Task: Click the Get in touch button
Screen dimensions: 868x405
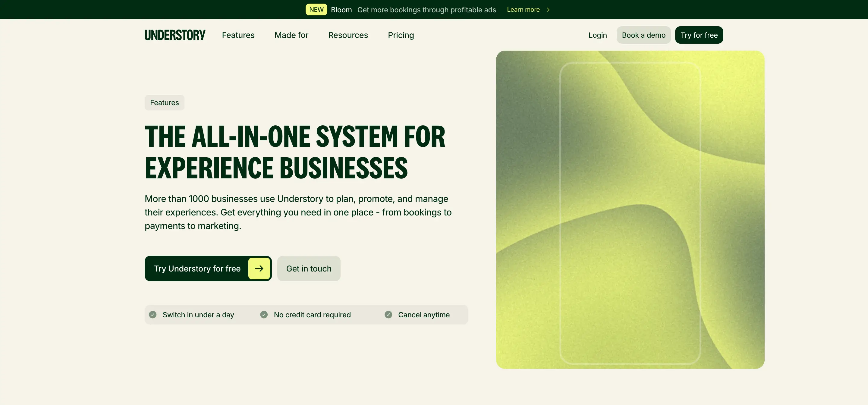Action: [309, 268]
